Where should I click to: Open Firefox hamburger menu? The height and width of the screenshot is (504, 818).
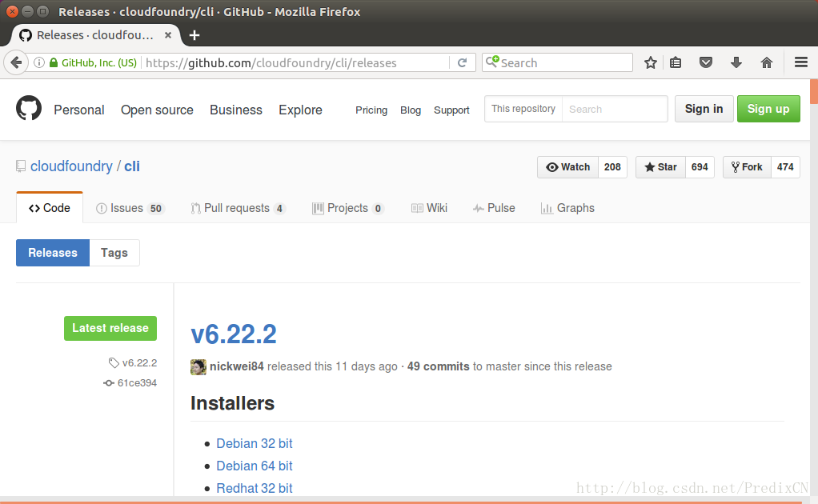point(801,62)
